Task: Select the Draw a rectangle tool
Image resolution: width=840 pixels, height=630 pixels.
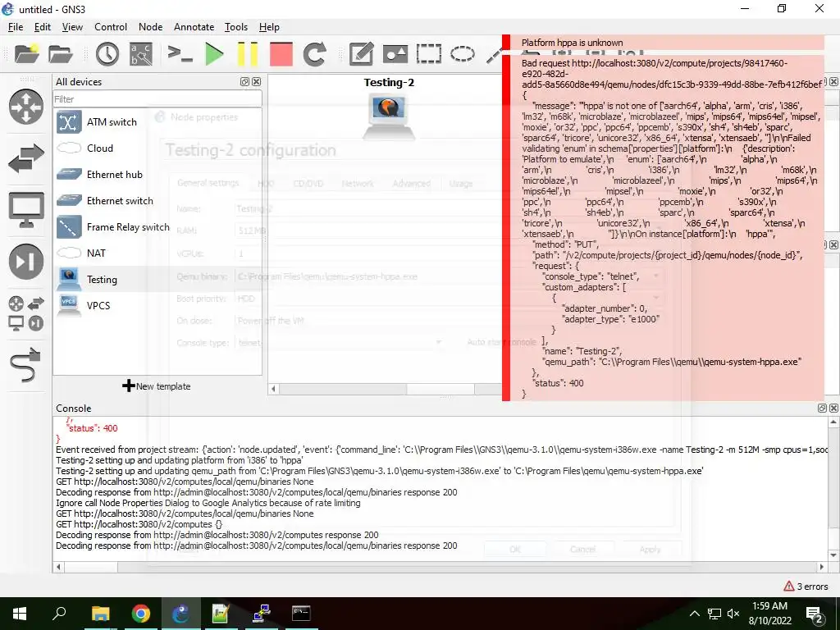Action: (x=429, y=54)
